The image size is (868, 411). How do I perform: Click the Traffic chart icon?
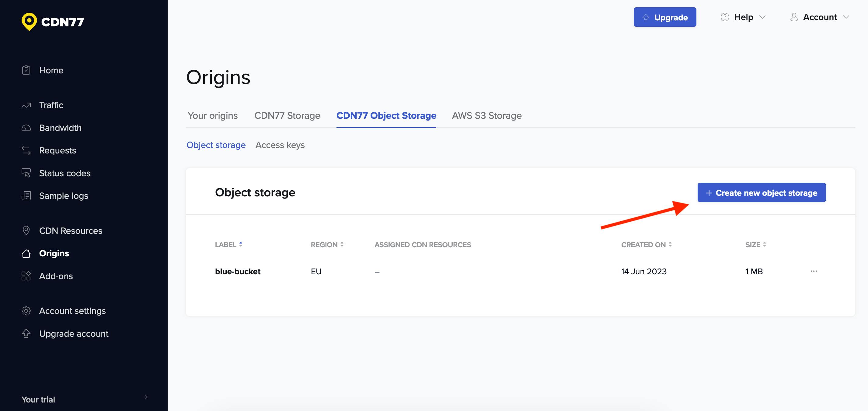(x=26, y=105)
